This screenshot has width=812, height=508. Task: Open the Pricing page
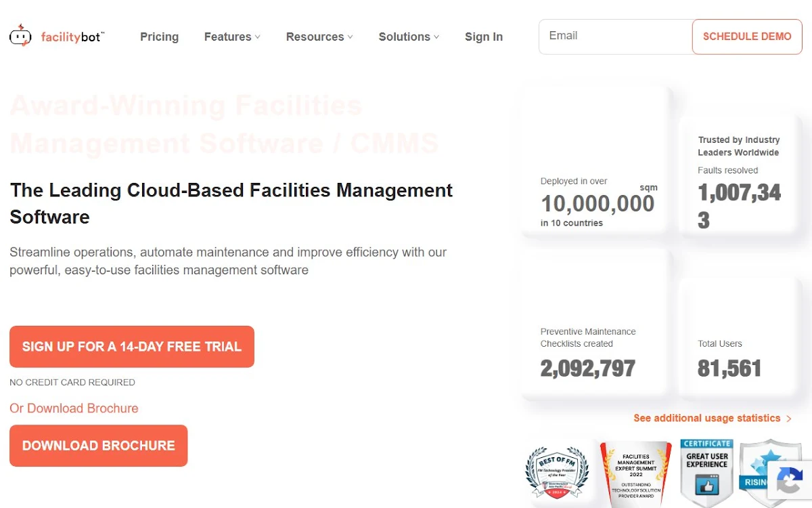pyautogui.click(x=159, y=37)
